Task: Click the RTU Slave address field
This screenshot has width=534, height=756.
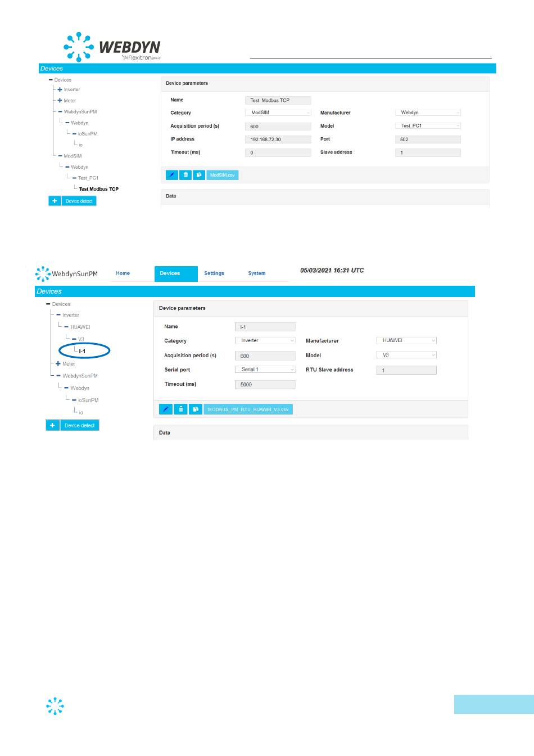Action: [406, 370]
